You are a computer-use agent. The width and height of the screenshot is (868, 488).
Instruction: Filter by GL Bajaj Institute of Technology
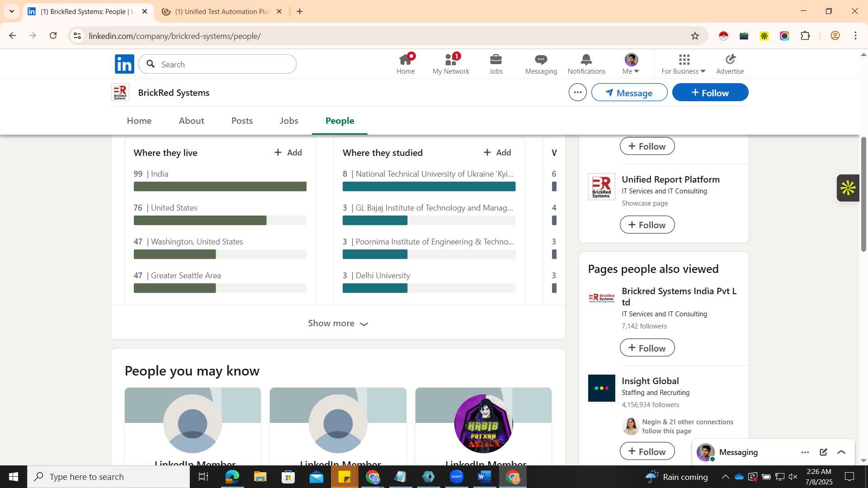429,214
